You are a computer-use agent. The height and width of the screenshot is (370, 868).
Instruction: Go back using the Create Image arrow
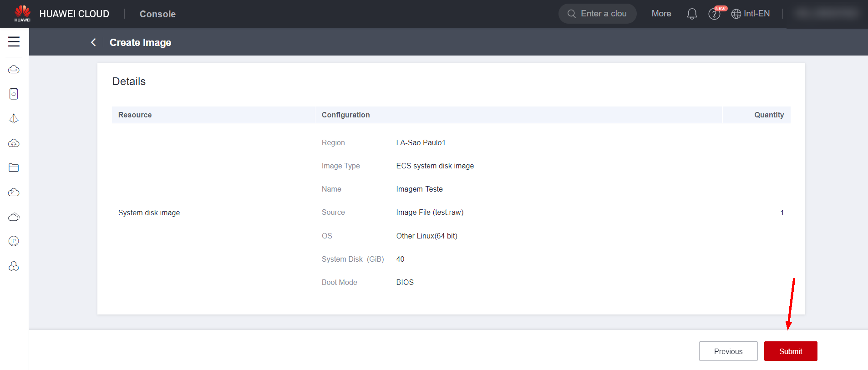(x=93, y=42)
